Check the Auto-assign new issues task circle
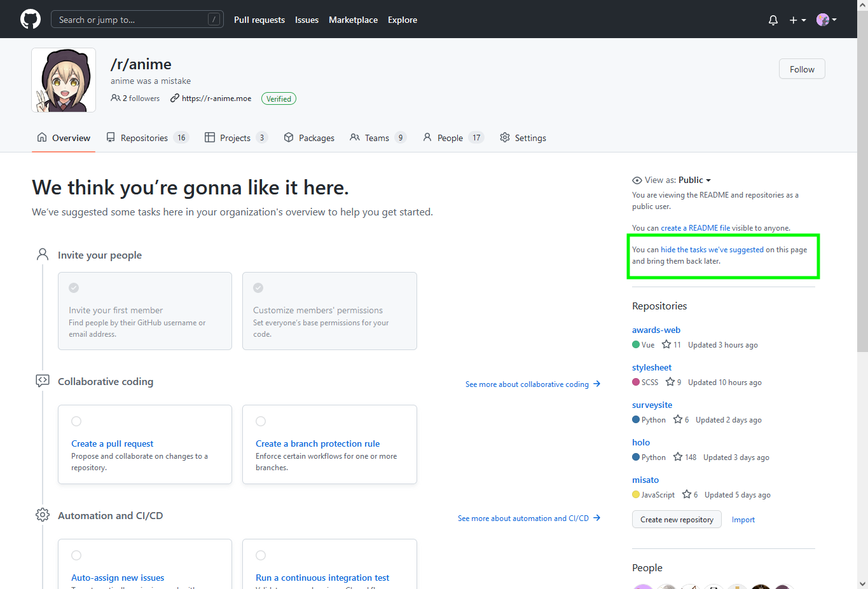 coord(76,555)
